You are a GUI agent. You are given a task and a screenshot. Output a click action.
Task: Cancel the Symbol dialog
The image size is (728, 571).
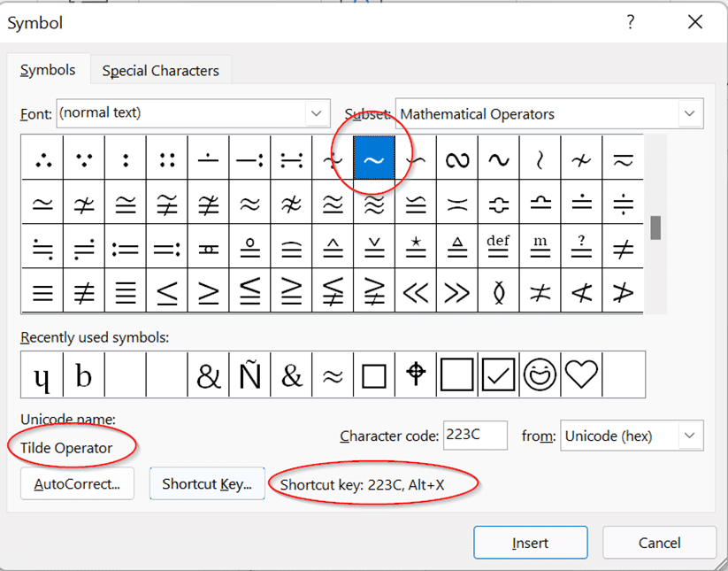tap(659, 542)
